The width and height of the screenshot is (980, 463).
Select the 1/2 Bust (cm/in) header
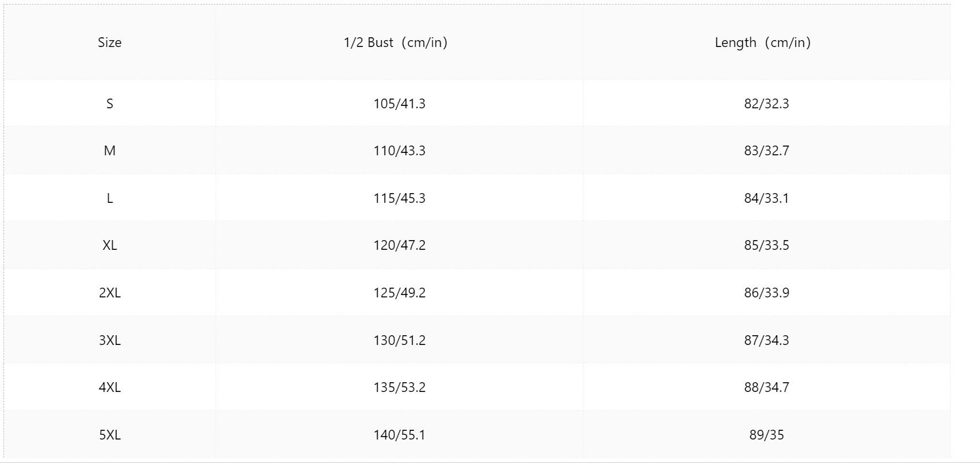(x=395, y=42)
